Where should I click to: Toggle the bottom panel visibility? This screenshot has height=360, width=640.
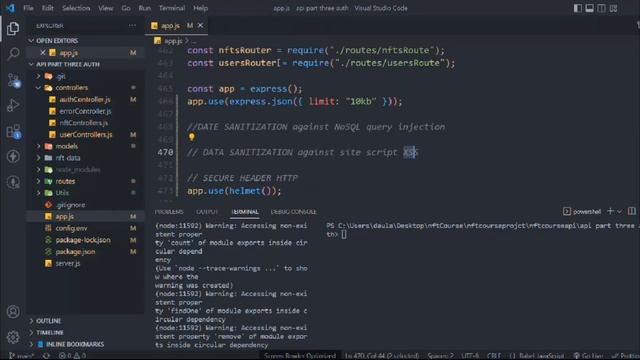(x=589, y=8)
